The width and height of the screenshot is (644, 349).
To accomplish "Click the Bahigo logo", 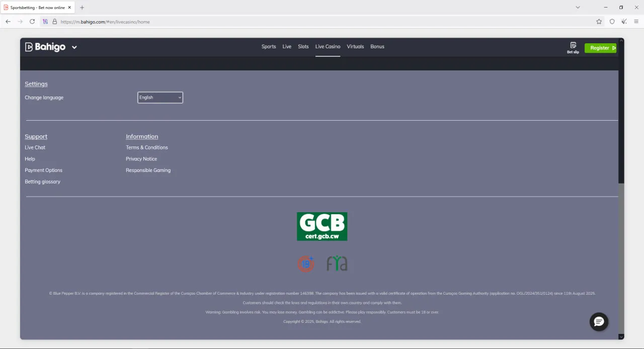I will (x=45, y=47).
